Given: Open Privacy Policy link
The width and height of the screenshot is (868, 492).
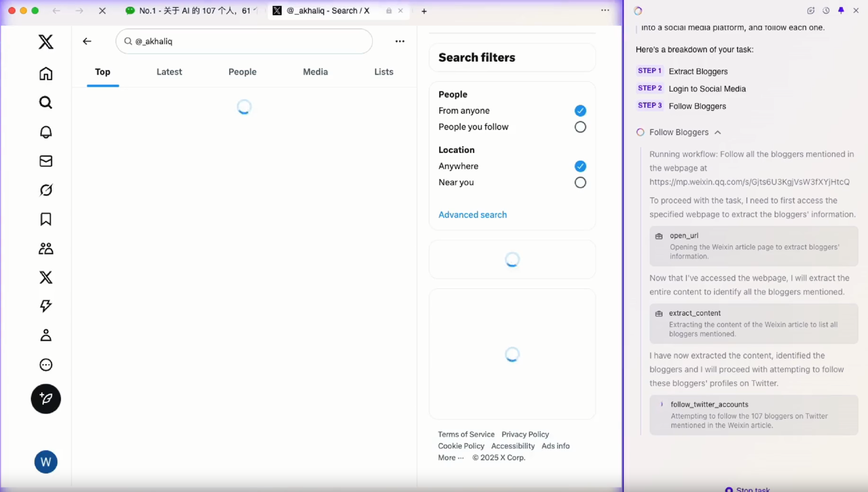Looking at the screenshot, I should (525, 434).
